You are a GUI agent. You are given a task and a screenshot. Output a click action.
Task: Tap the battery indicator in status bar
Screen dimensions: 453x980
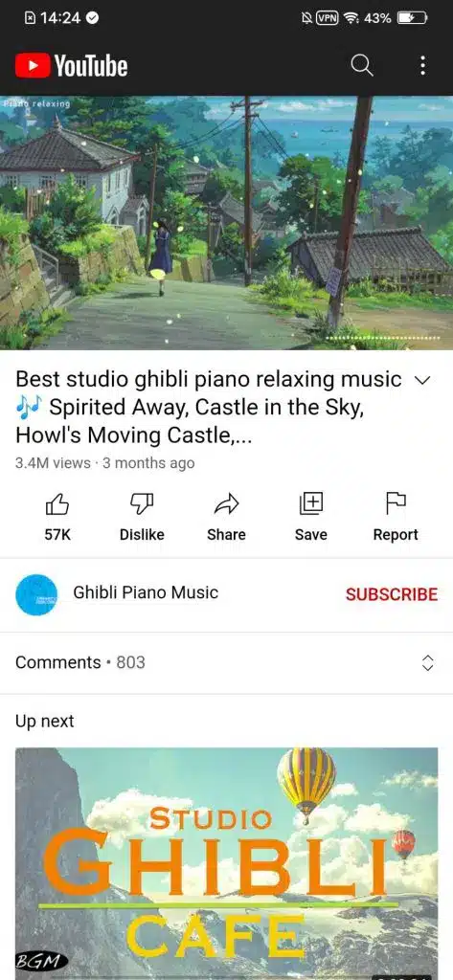pos(413,18)
